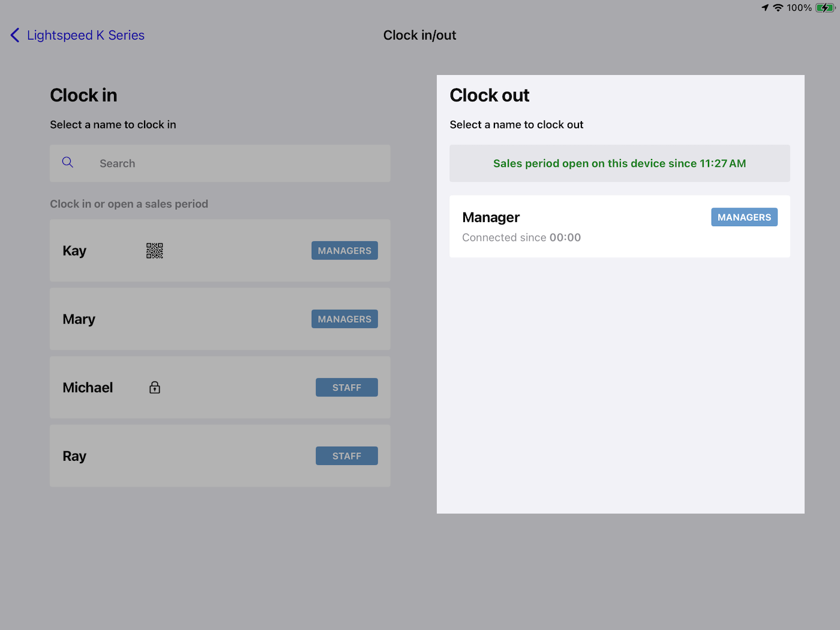The height and width of the screenshot is (630, 840).
Task: Clock out the Manager account
Action: [x=570, y=226]
